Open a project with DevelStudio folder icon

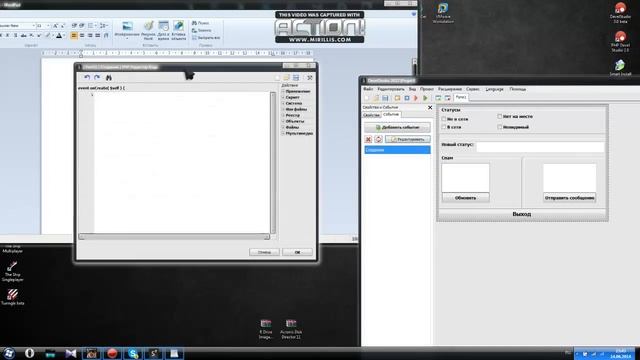coord(376,98)
